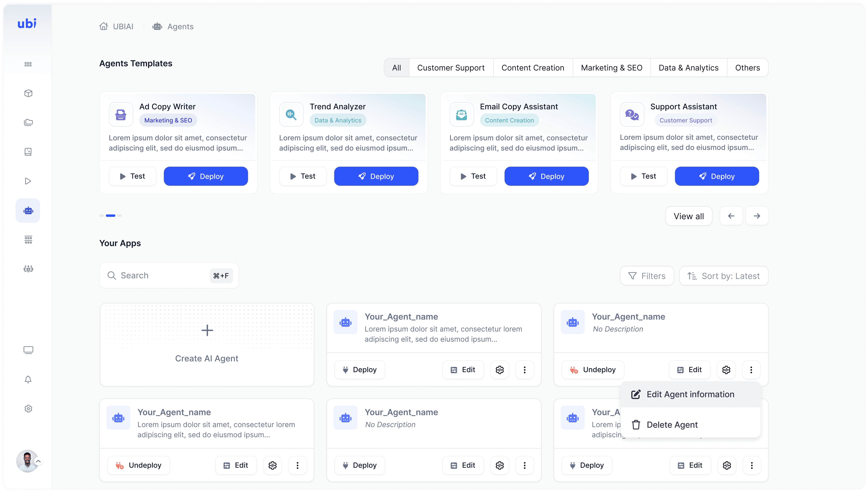Click home icon in UBIAI breadcrumb
This screenshot has height=491, width=868.
104,26
